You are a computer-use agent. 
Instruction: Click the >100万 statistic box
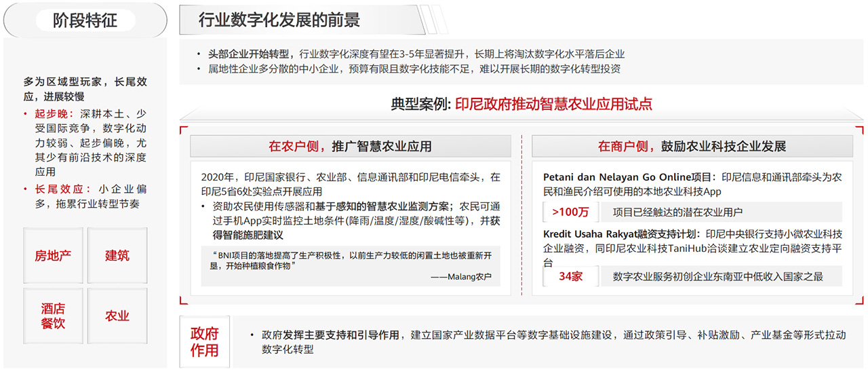click(x=570, y=212)
